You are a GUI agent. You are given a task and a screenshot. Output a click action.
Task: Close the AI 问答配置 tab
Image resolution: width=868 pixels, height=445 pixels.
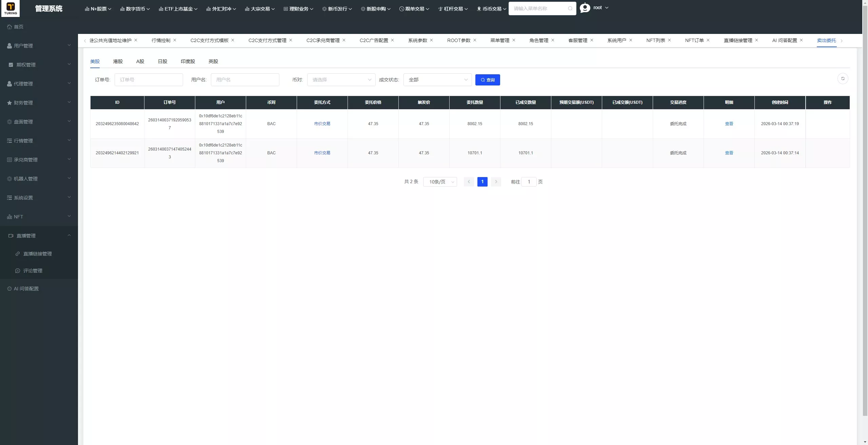(x=802, y=40)
